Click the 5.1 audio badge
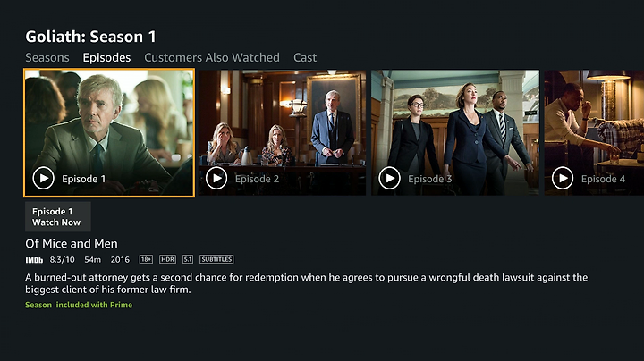This screenshot has height=361, width=644. [188, 259]
